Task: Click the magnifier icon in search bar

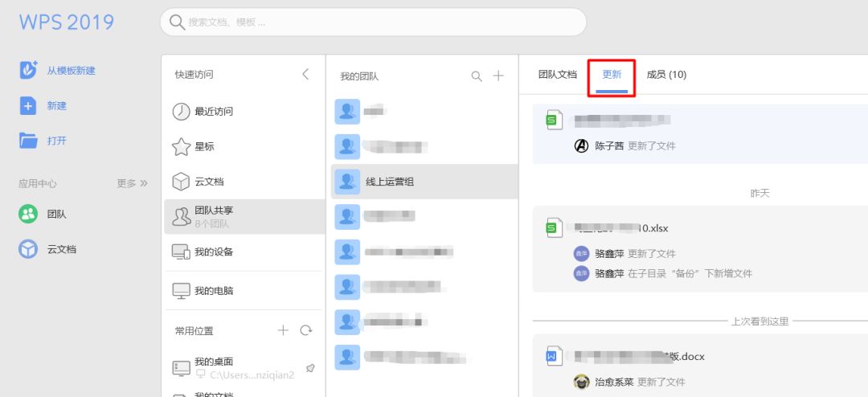Action: pyautogui.click(x=177, y=23)
